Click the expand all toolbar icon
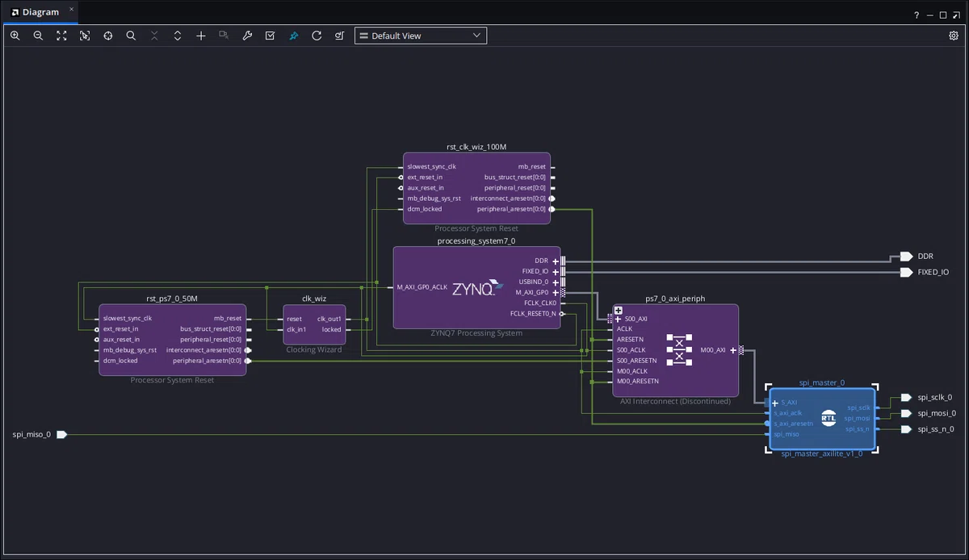The width and height of the screenshot is (969, 560). tap(178, 36)
